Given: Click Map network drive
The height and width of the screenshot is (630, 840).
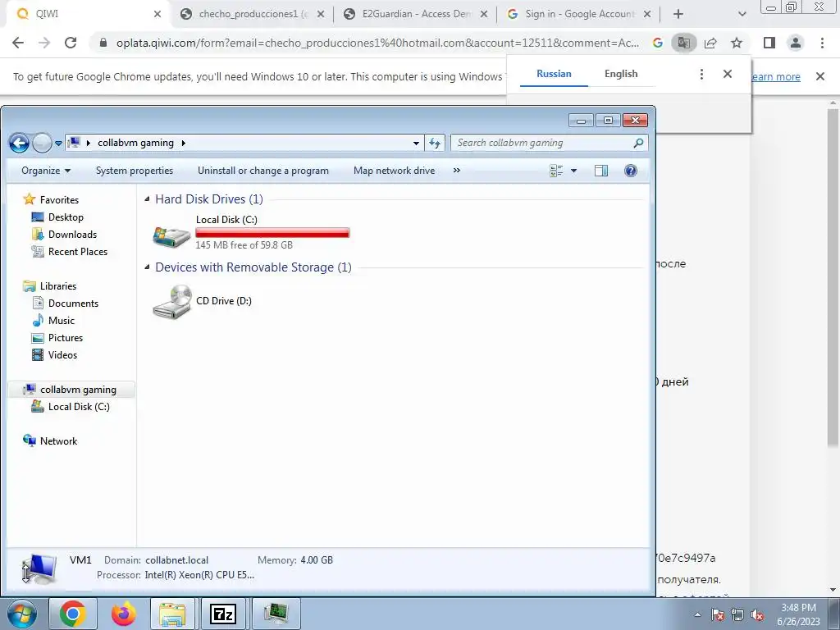Looking at the screenshot, I should click(394, 171).
